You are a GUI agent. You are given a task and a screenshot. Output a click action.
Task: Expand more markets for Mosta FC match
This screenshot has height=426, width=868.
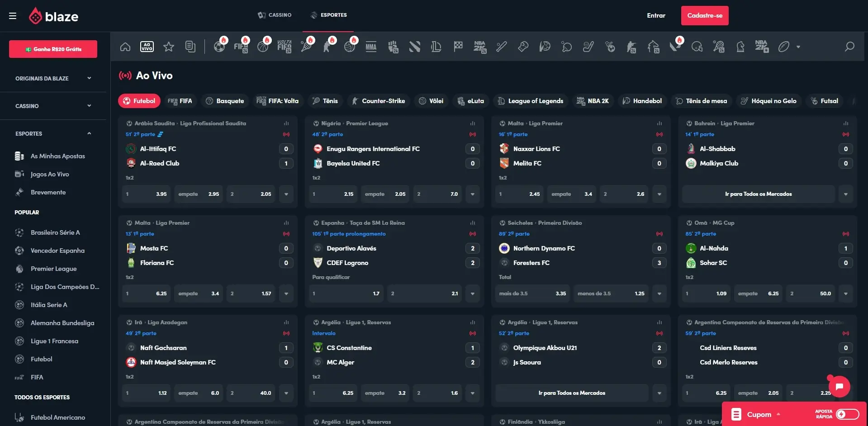point(286,293)
